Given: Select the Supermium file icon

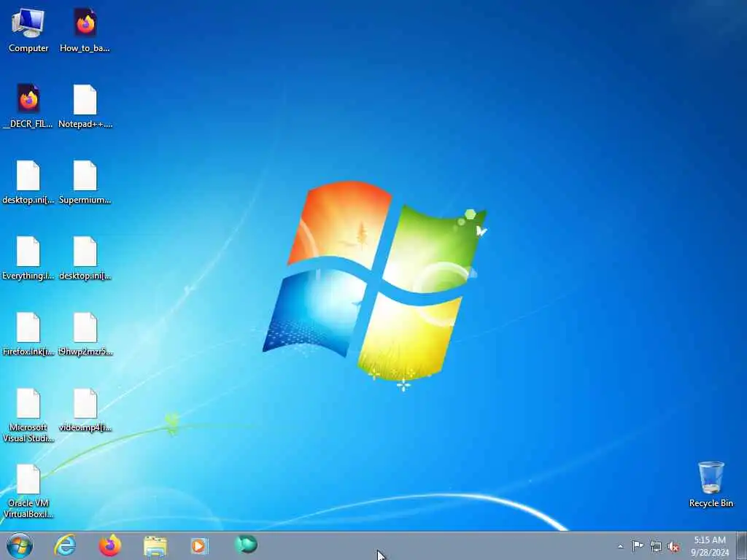Looking at the screenshot, I should point(85,182).
